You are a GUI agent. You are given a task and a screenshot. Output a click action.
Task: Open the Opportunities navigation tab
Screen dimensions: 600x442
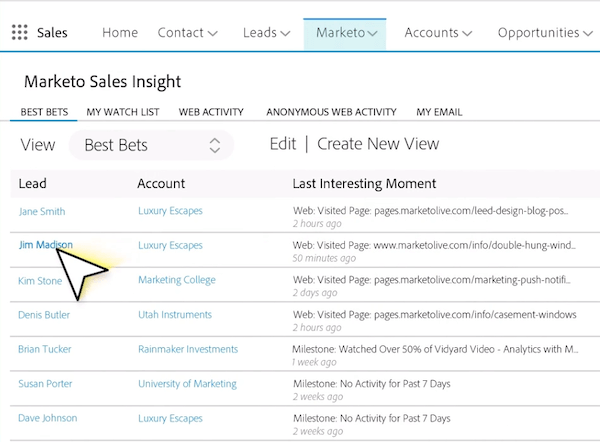(x=538, y=33)
